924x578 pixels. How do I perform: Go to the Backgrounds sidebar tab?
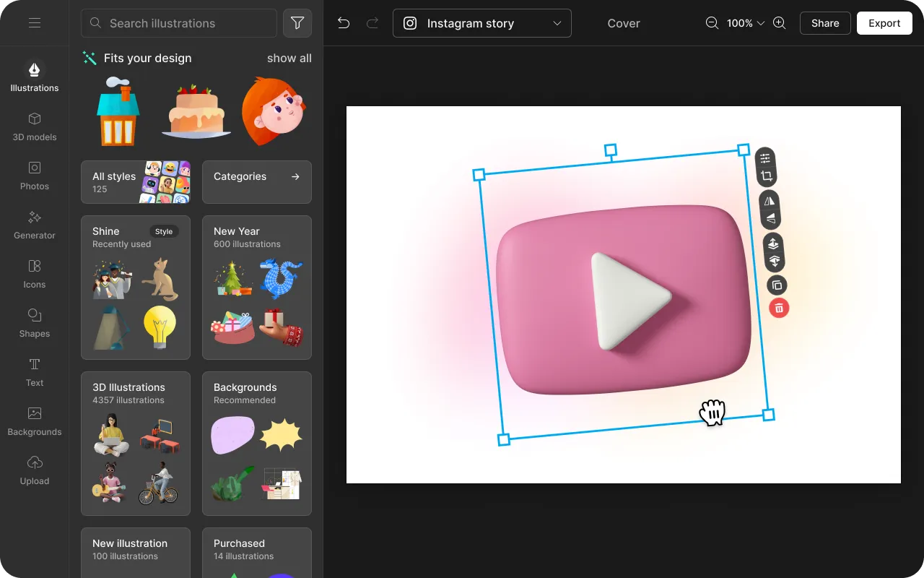click(x=35, y=421)
